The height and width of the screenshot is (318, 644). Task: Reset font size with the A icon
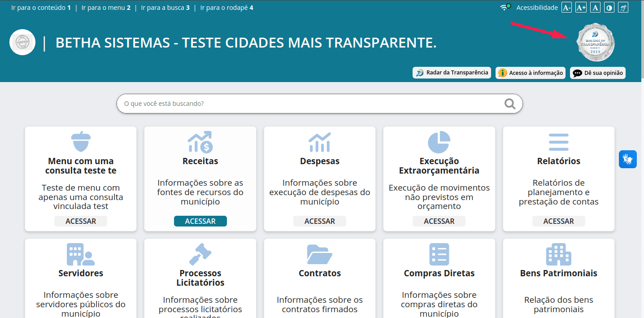pyautogui.click(x=595, y=8)
